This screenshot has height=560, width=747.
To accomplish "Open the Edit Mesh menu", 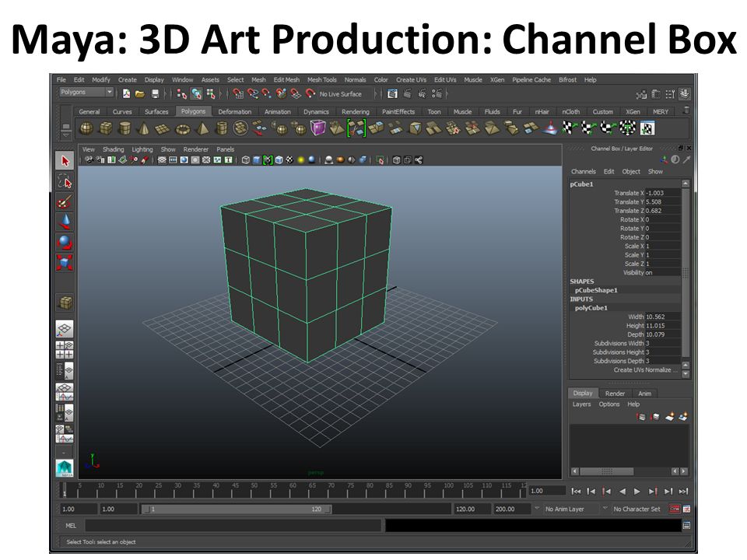I will (x=286, y=79).
